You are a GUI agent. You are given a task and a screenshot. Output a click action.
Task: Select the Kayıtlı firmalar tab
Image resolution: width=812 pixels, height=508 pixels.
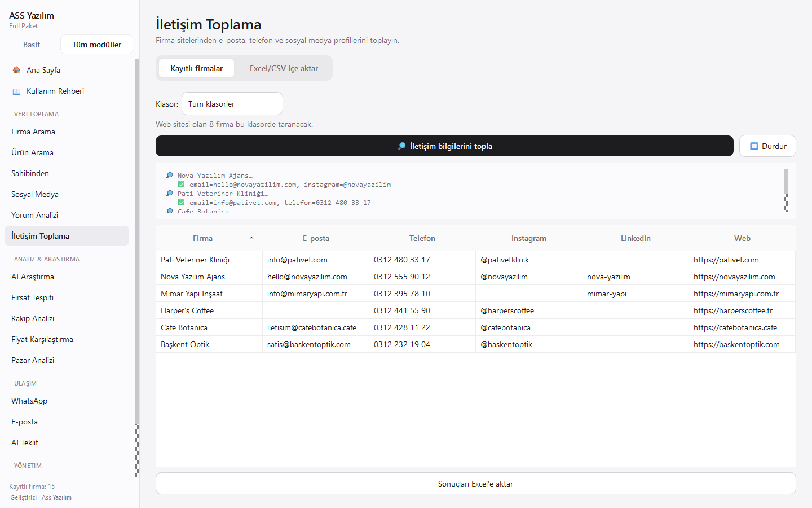(x=196, y=68)
